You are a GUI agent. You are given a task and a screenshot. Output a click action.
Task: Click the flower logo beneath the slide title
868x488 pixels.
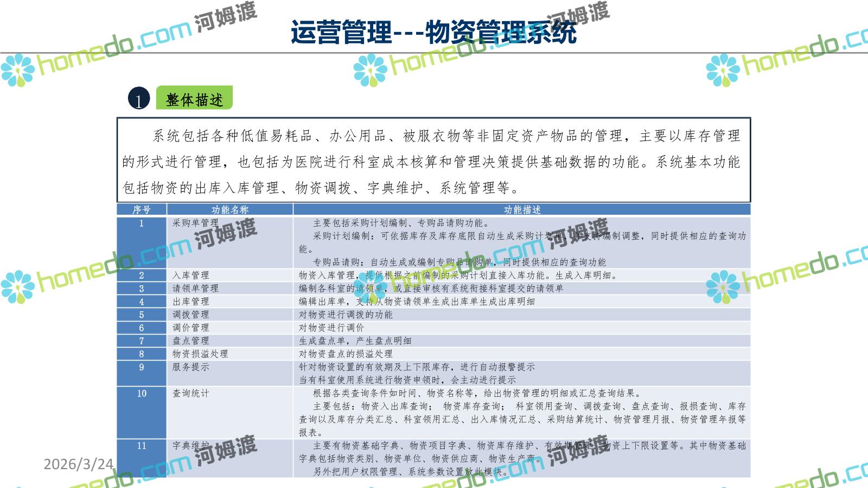pos(370,70)
